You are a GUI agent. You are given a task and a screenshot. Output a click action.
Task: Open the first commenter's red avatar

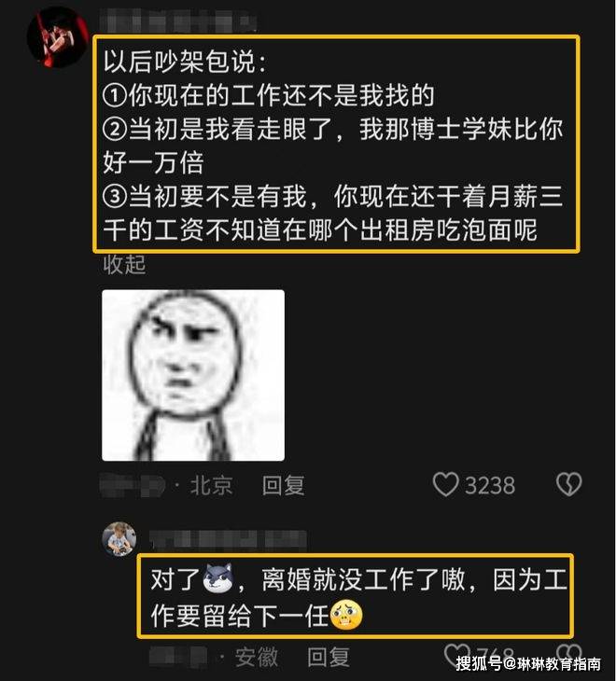tap(58, 38)
